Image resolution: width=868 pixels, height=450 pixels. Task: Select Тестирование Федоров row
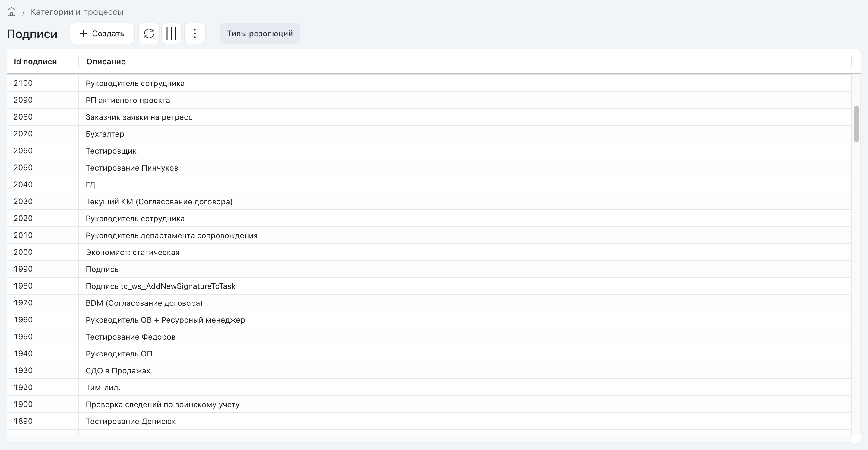[x=429, y=337]
